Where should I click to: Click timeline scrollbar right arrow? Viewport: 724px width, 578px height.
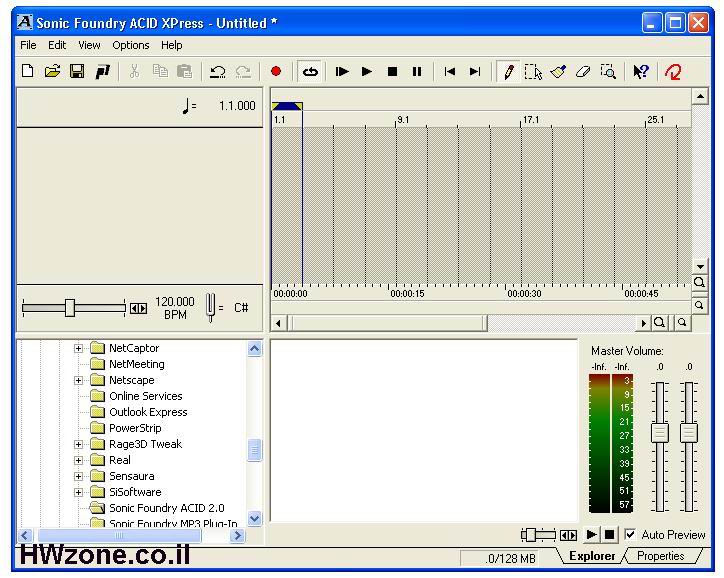click(643, 323)
